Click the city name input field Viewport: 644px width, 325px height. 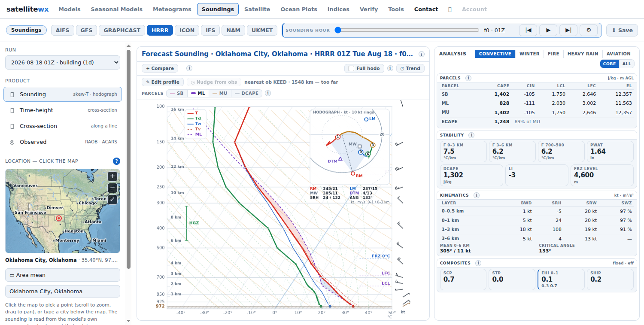(x=63, y=291)
